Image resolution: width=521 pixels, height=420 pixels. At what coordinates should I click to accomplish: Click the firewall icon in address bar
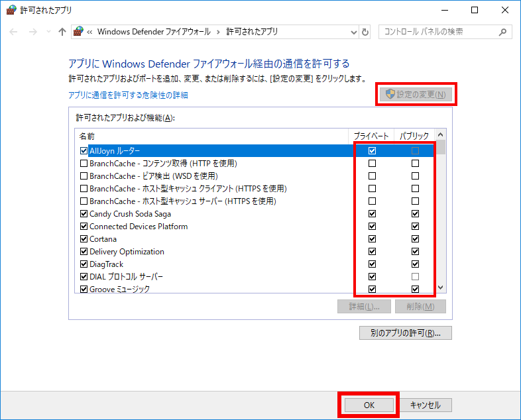(78, 32)
